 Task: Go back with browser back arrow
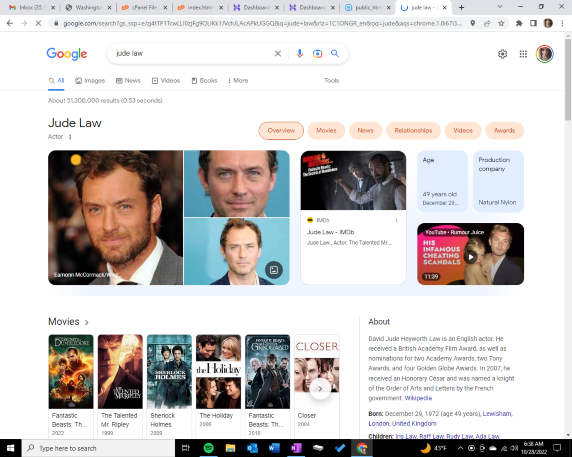pyautogui.click(x=10, y=23)
